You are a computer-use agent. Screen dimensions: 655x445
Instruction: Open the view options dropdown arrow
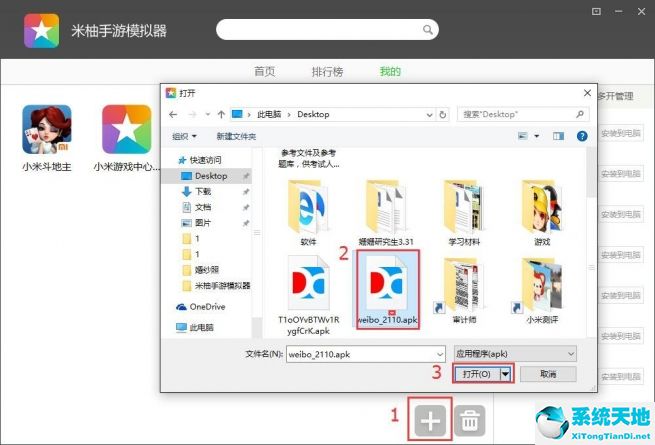pyautogui.click(x=537, y=136)
